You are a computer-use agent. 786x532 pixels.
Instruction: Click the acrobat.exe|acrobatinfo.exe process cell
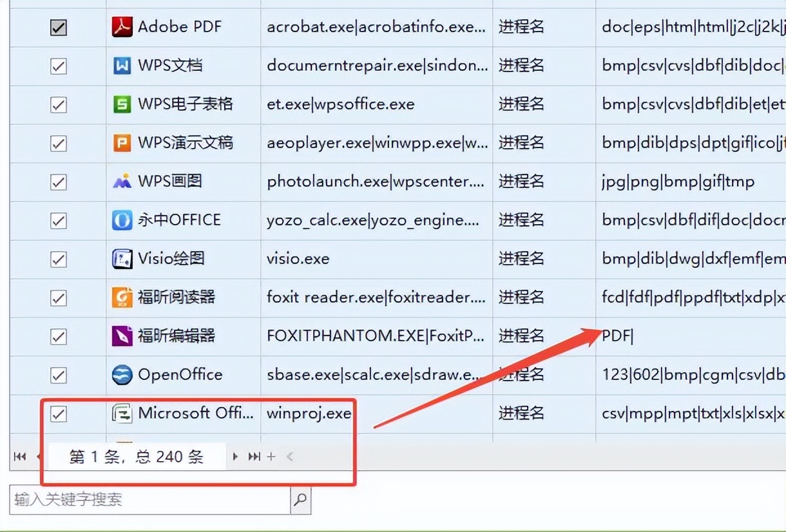(x=377, y=27)
